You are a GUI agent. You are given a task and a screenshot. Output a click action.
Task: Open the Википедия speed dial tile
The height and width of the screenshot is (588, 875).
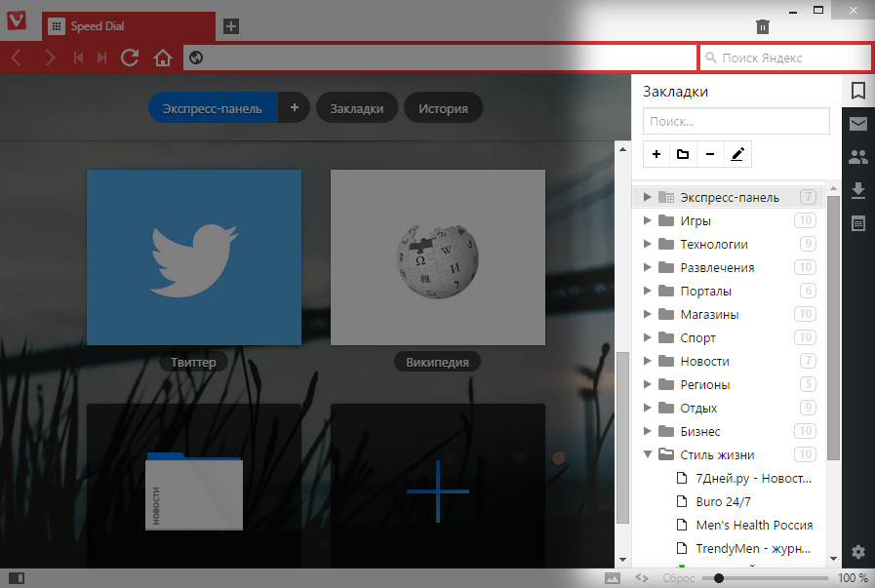437,257
